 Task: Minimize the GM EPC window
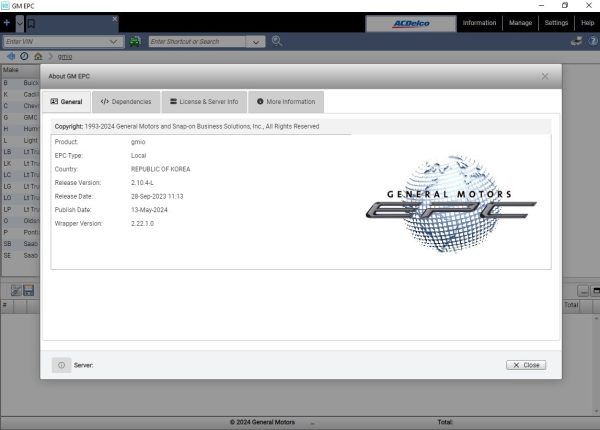pyautogui.click(x=541, y=5)
